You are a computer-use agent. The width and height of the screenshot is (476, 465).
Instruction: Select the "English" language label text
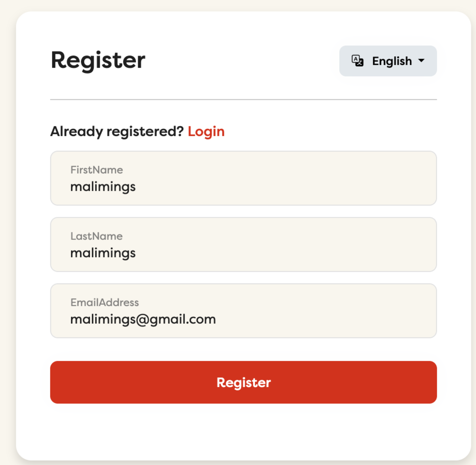(x=392, y=61)
